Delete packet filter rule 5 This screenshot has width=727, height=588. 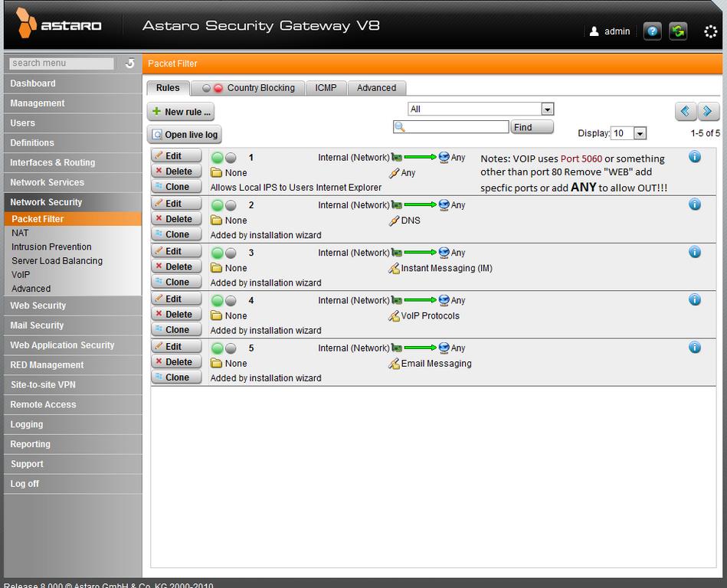pyautogui.click(x=176, y=362)
